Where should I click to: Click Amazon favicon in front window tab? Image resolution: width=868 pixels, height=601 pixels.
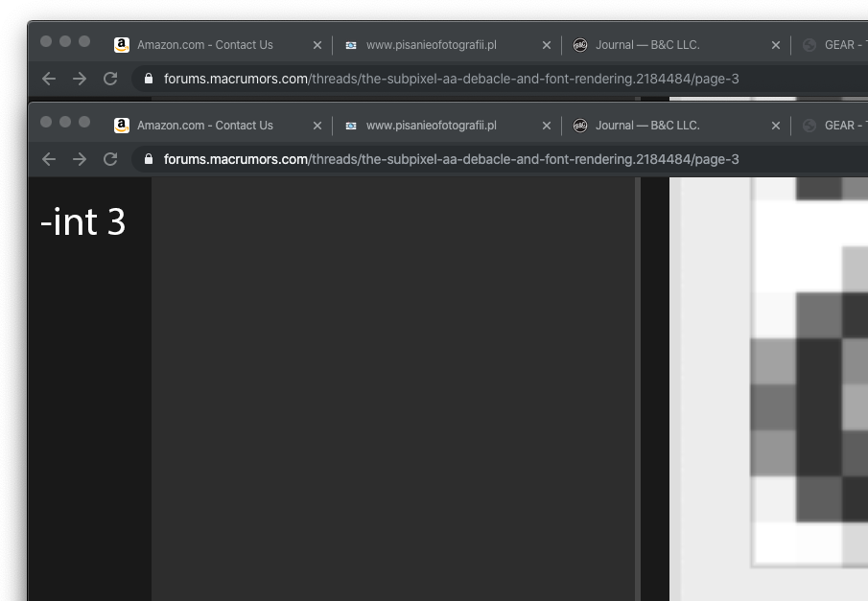(122, 126)
